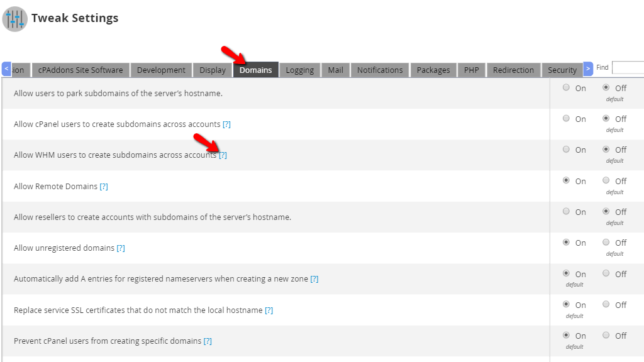Turn On park subdomains of server's hostname

click(566, 87)
